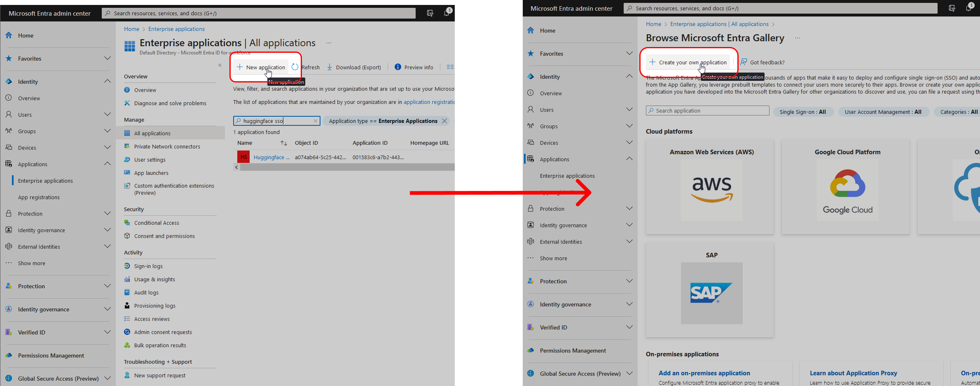
Task: Clear the 'huggingface sso' search text
Action: (x=315, y=121)
